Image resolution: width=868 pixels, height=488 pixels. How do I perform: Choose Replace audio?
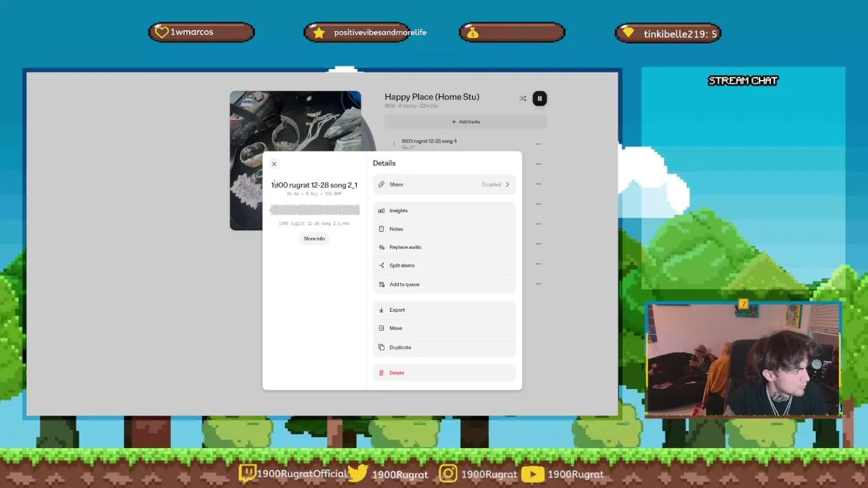pos(444,247)
